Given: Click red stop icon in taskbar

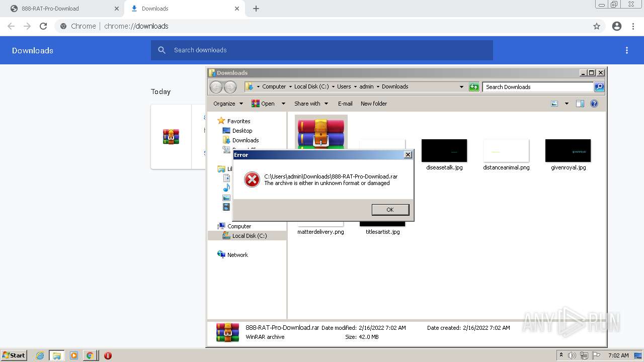Looking at the screenshot, I should [x=108, y=355].
